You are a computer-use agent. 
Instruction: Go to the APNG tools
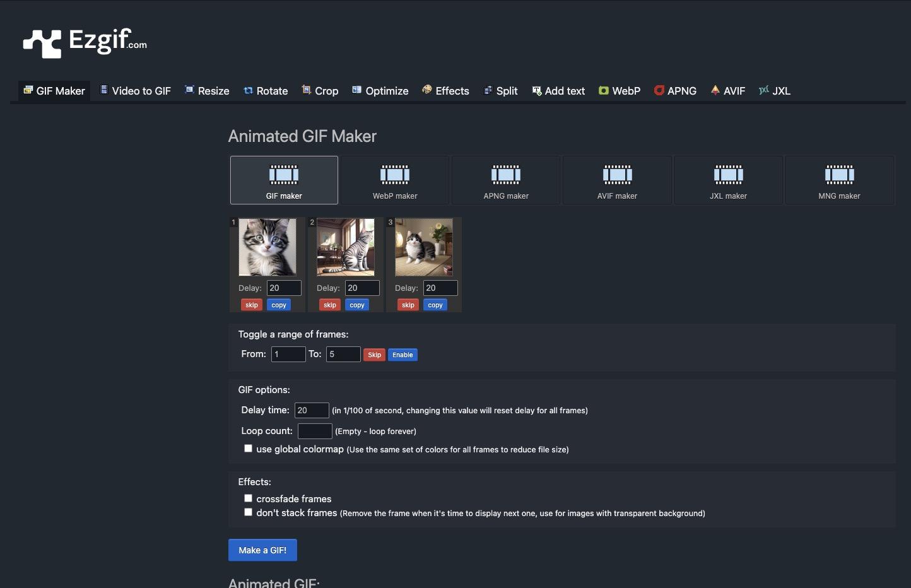tap(675, 91)
